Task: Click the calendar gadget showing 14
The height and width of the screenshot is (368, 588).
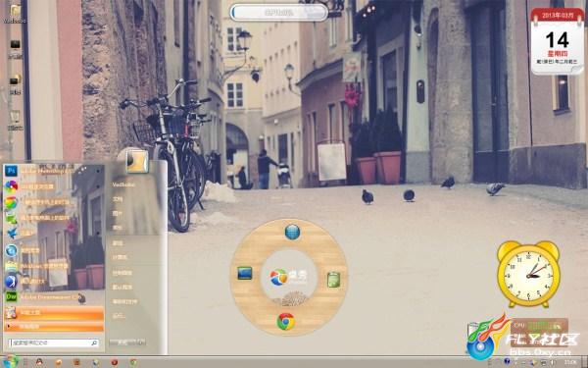Action: tap(558, 41)
